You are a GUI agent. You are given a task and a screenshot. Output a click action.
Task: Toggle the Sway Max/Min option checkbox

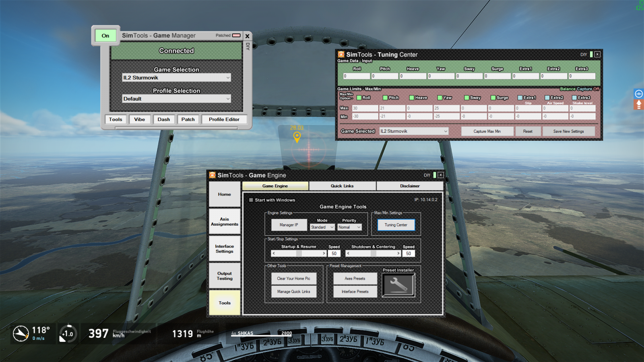(x=466, y=98)
